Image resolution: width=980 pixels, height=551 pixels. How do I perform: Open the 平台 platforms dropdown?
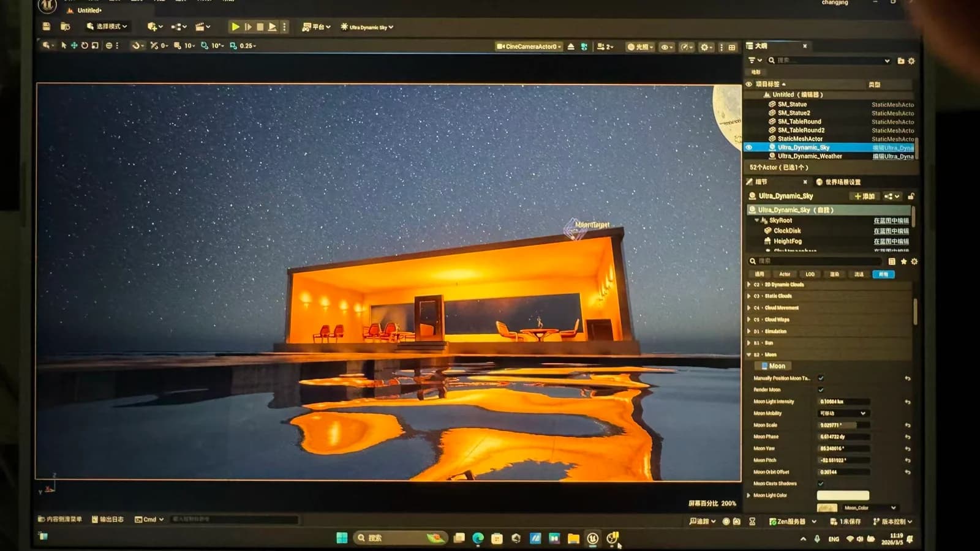coord(316,27)
